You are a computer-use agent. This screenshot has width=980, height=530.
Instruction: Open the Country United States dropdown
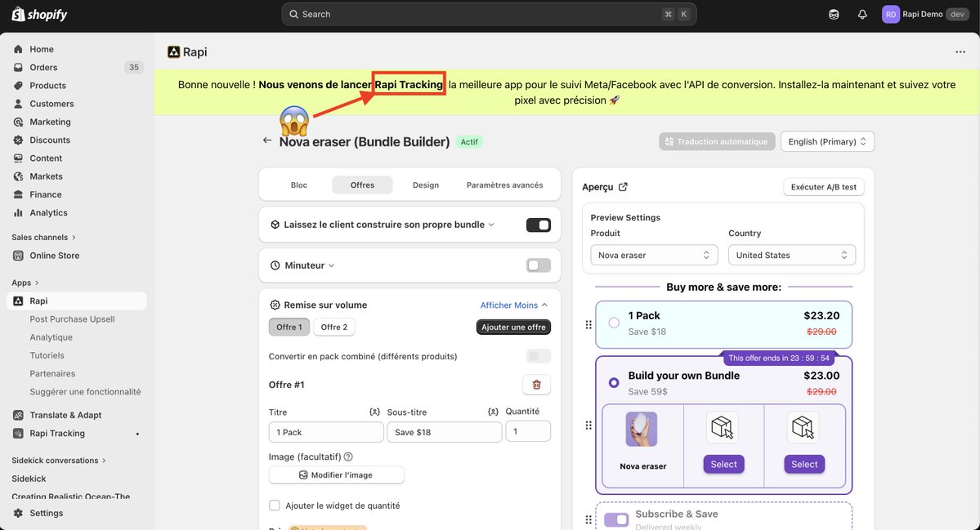tap(792, 255)
